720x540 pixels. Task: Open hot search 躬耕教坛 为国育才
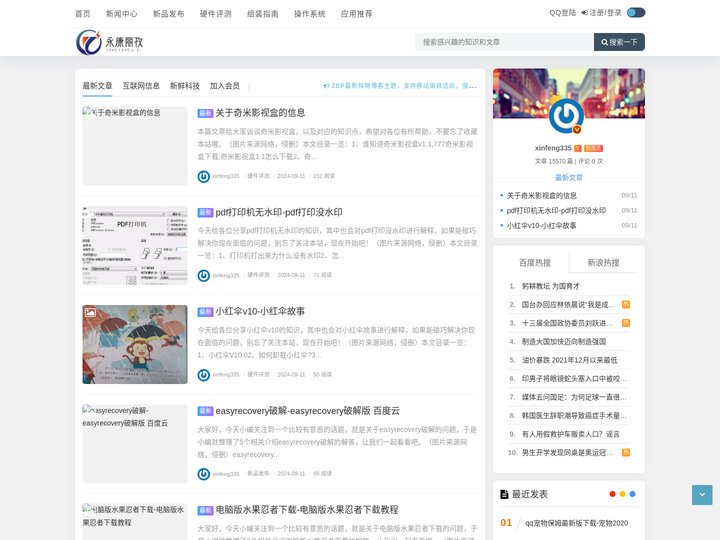point(551,286)
